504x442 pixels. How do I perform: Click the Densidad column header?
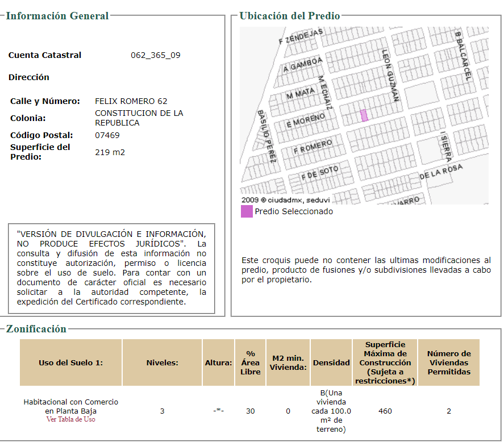(331, 362)
